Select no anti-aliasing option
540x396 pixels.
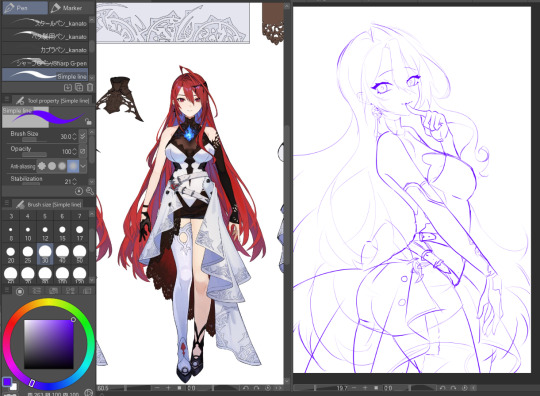click(x=42, y=166)
